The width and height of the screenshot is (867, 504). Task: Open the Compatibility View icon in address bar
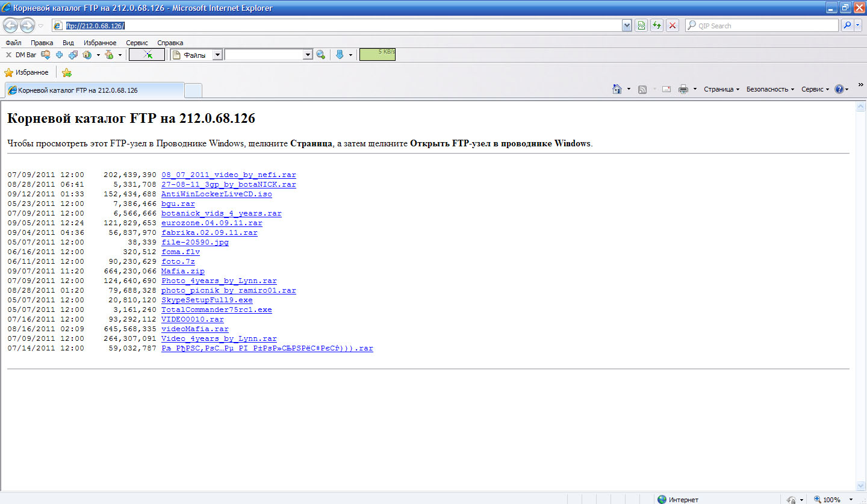tap(641, 25)
